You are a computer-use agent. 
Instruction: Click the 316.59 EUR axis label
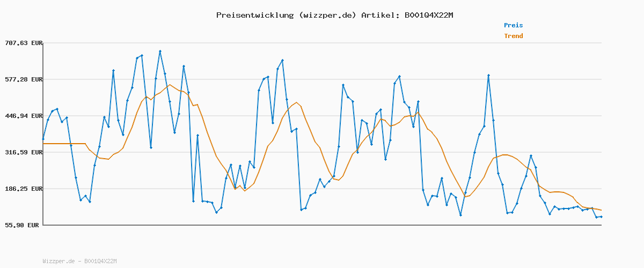pos(23,152)
